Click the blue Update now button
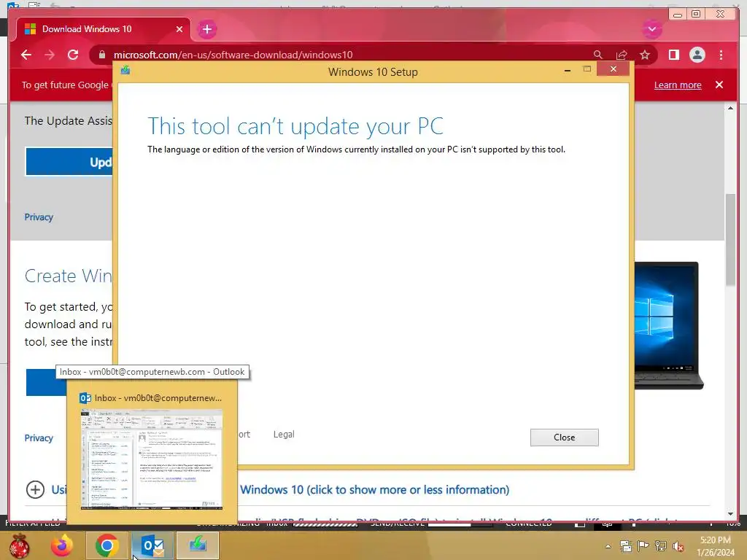 click(x=69, y=162)
